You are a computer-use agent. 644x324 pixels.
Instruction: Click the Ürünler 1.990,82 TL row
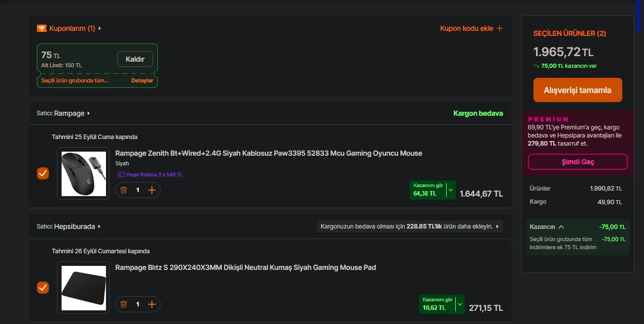(576, 189)
